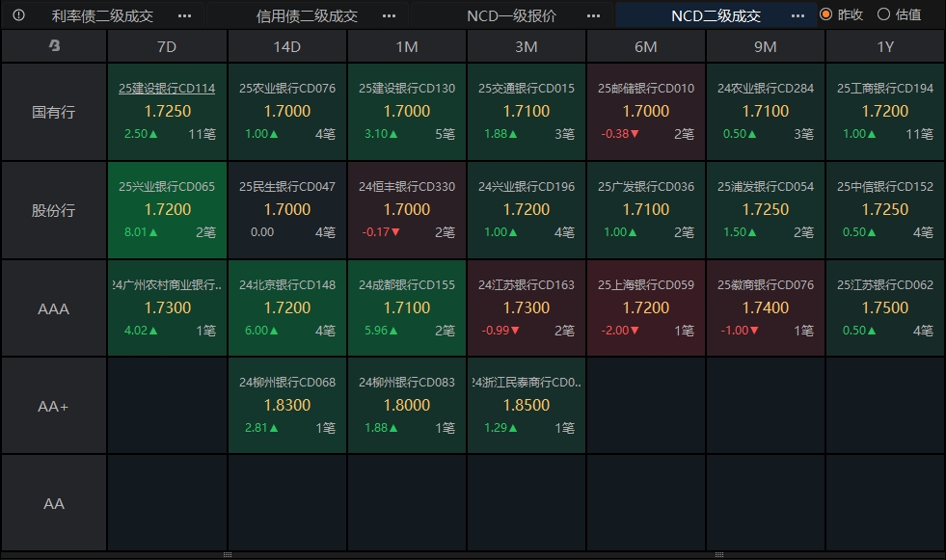The image size is (946, 560).
Task: Click the 8.01 change value under 25兴业银行CD065
Action: tap(140, 232)
